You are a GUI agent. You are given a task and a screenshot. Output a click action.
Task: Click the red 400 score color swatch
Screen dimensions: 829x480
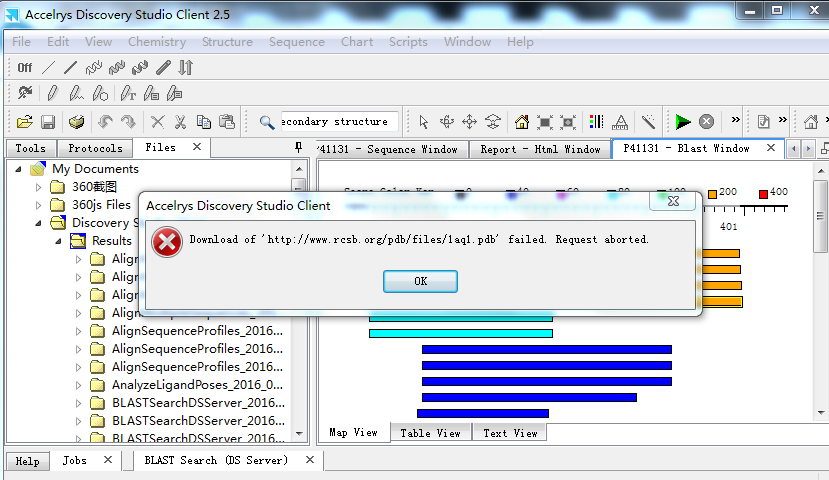[763, 194]
